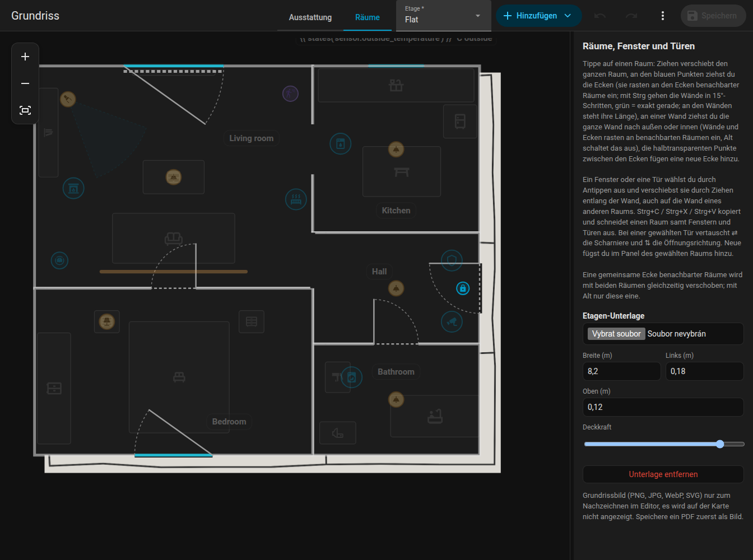This screenshot has width=753, height=560.
Task: Select the kitchen ceiling light icon
Action: point(396,150)
